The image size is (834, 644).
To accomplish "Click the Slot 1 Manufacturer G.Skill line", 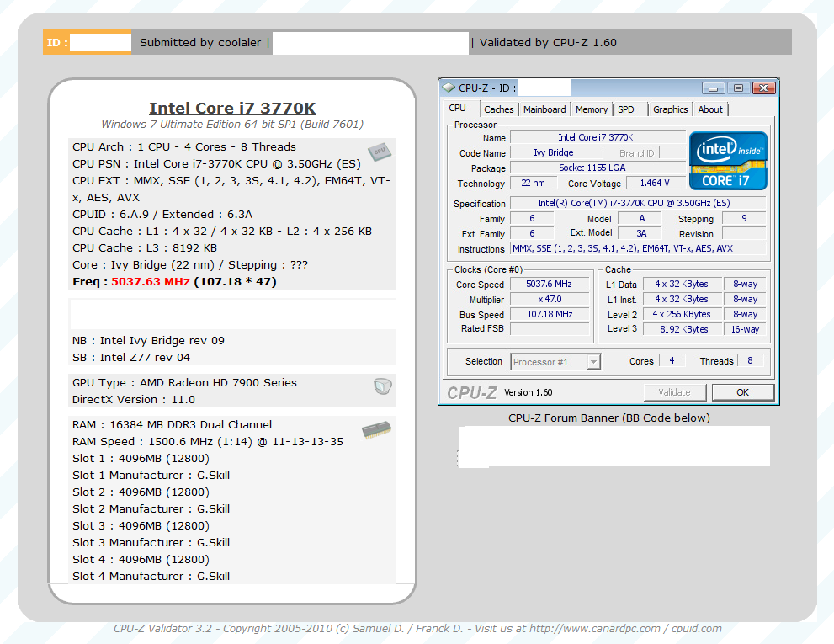I will pyautogui.click(x=151, y=476).
